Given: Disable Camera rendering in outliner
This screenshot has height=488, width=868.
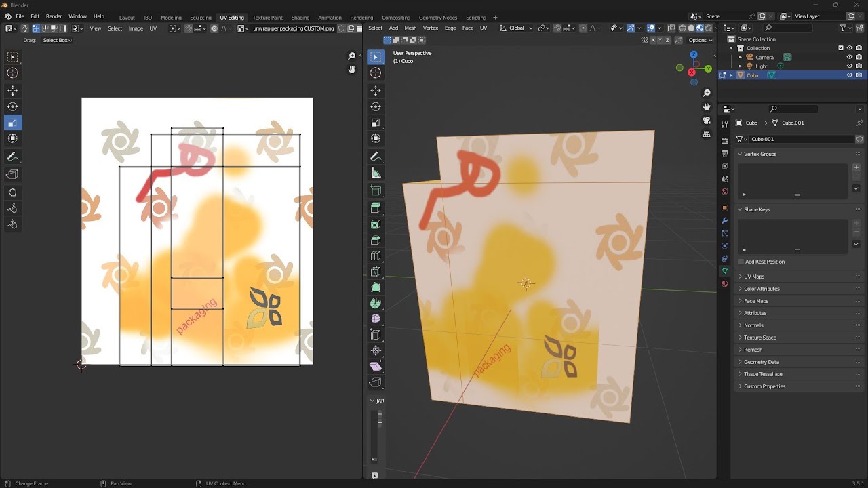Looking at the screenshot, I should pos(859,57).
